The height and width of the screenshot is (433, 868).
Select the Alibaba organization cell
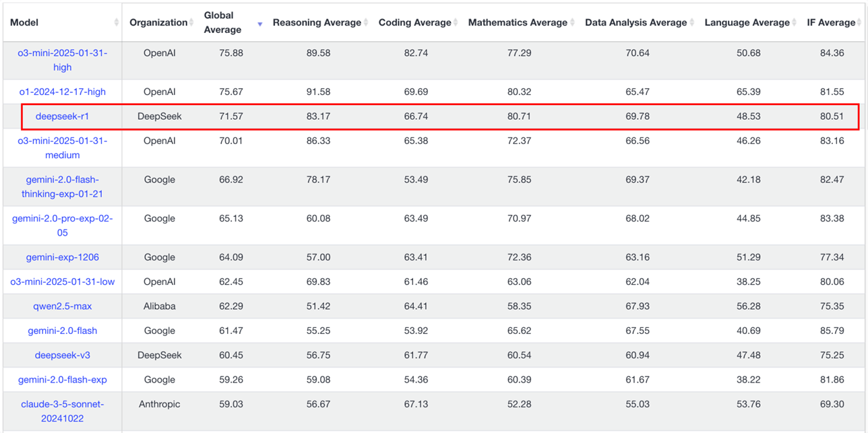point(160,306)
